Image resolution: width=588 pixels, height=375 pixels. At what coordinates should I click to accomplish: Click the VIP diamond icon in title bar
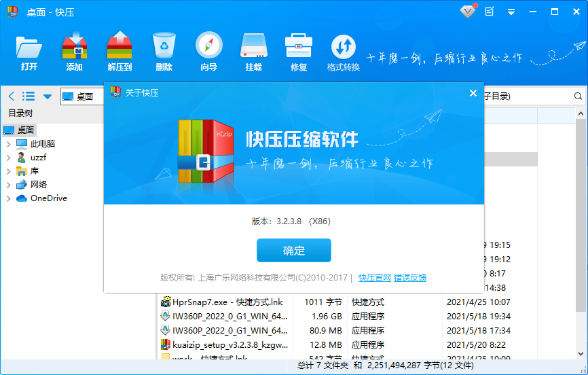point(468,12)
